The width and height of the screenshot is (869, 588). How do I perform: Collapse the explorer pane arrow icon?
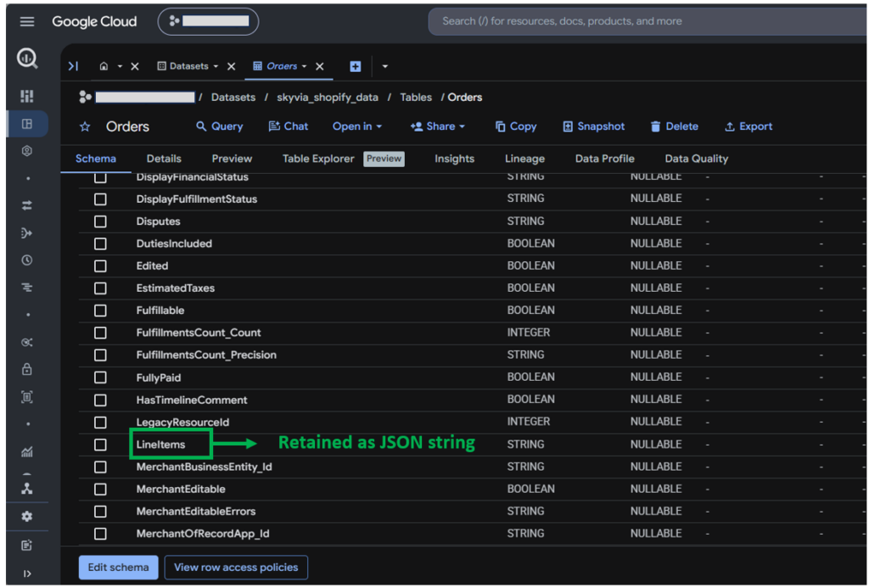[73, 66]
